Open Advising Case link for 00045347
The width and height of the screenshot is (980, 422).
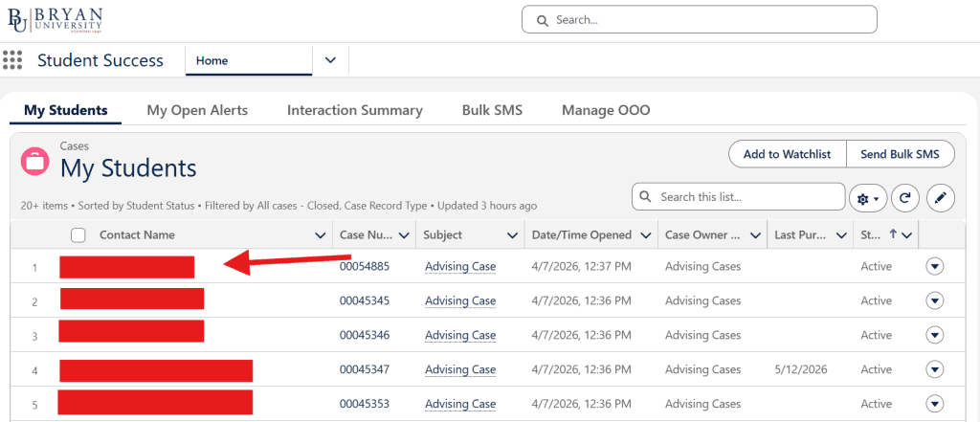[x=460, y=370]
